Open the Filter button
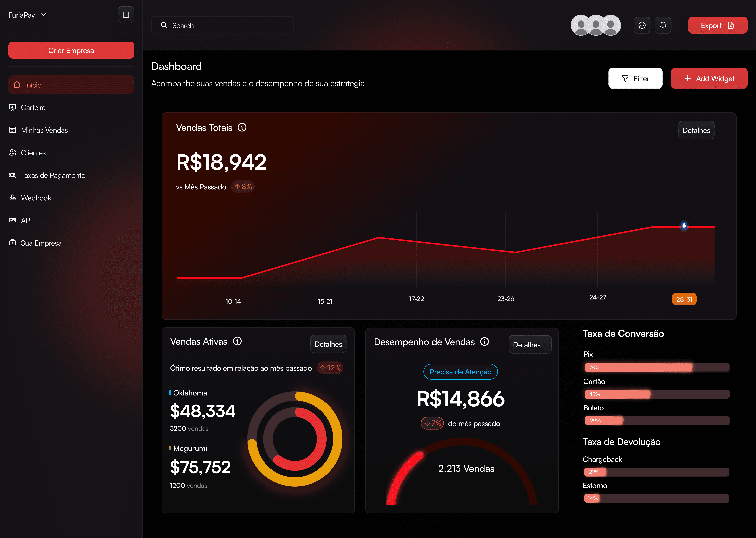756x538 pixels. (635, 79)
